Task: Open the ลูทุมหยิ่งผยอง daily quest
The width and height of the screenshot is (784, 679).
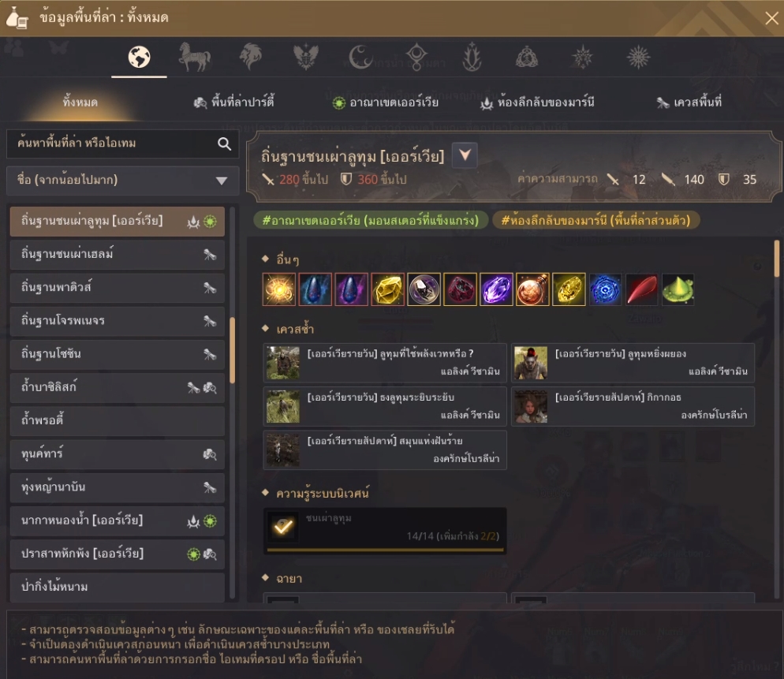Action: tap(633, 363)
